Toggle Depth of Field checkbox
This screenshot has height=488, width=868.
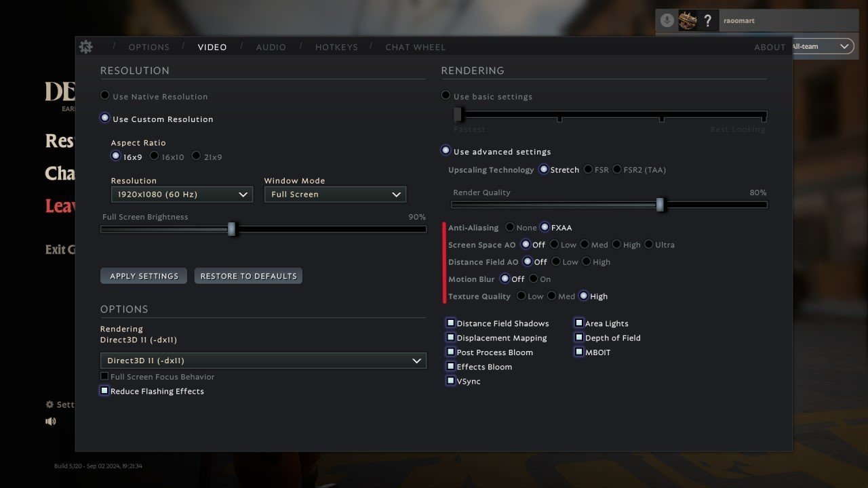(579, 337)
